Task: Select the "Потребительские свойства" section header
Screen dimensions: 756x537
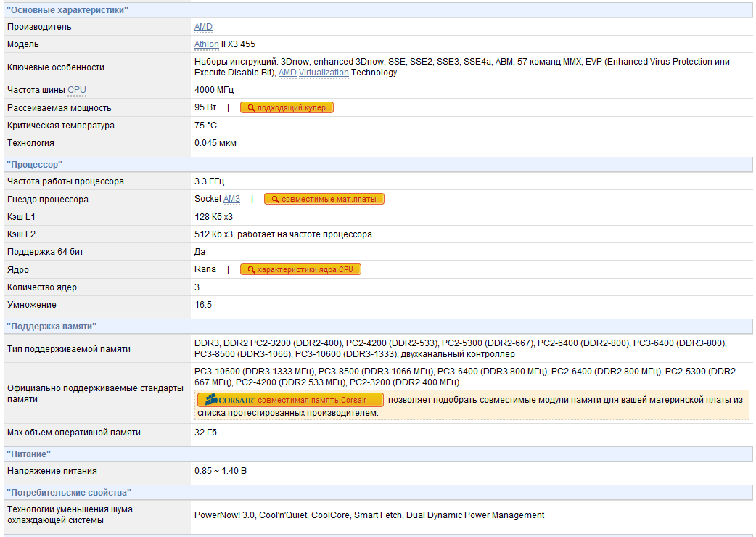Action: pyautogui.click(x=378, y=493)
